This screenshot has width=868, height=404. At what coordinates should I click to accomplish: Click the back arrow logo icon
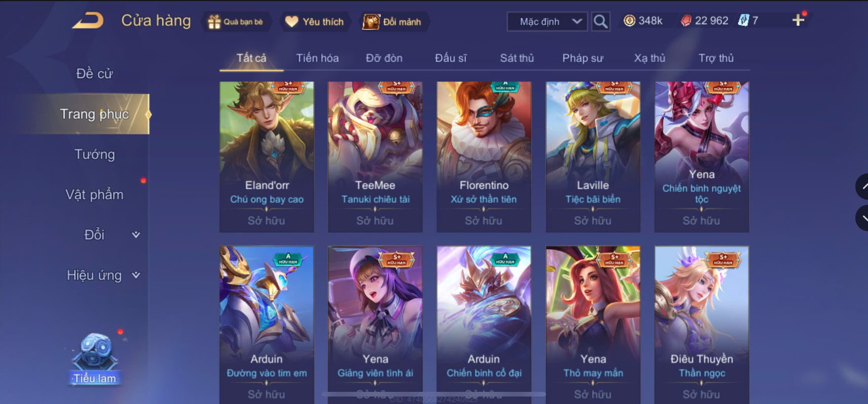click(88, 21)
